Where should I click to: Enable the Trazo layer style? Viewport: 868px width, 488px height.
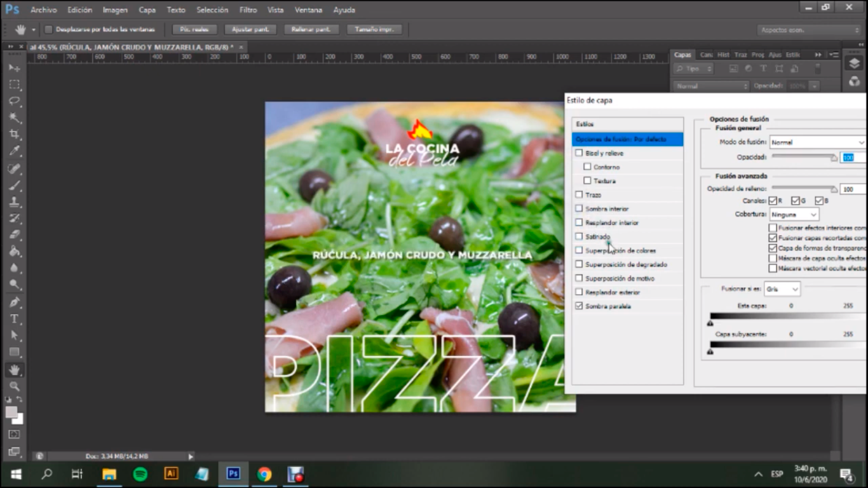click(579, 195)
